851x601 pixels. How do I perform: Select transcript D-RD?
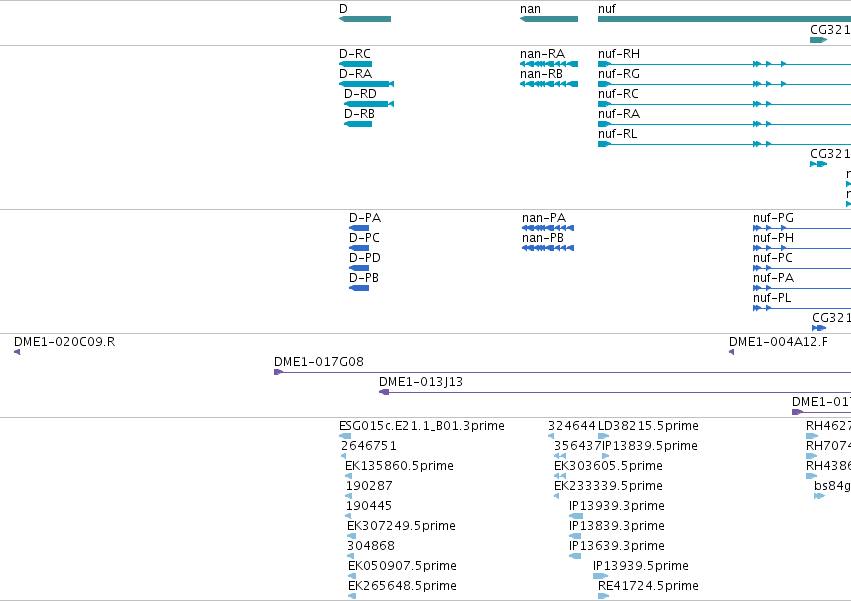coord(369,104)
